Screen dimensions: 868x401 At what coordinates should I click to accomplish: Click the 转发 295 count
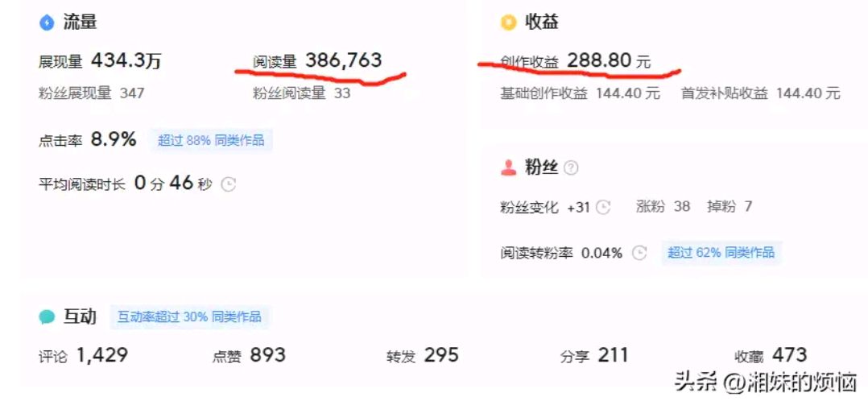pos(423,355)
